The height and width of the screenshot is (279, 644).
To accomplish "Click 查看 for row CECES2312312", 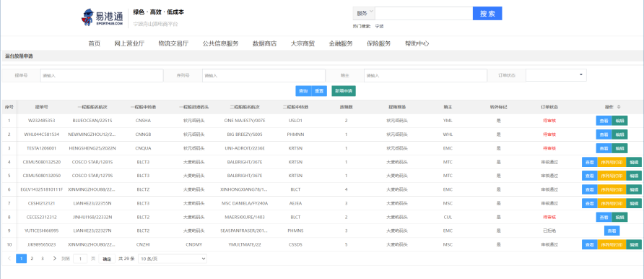I will point(604,217).
